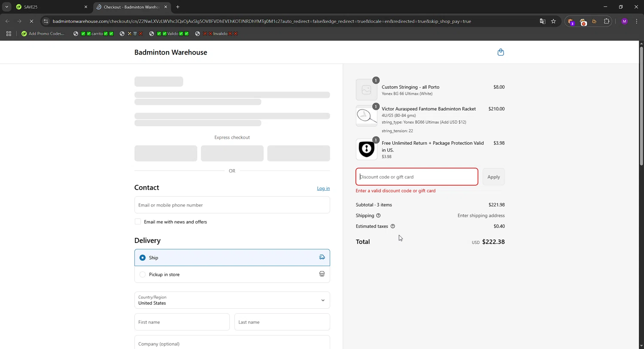
Task: Click the Subtotal value $221.98
Action: [x=497, y=205]
